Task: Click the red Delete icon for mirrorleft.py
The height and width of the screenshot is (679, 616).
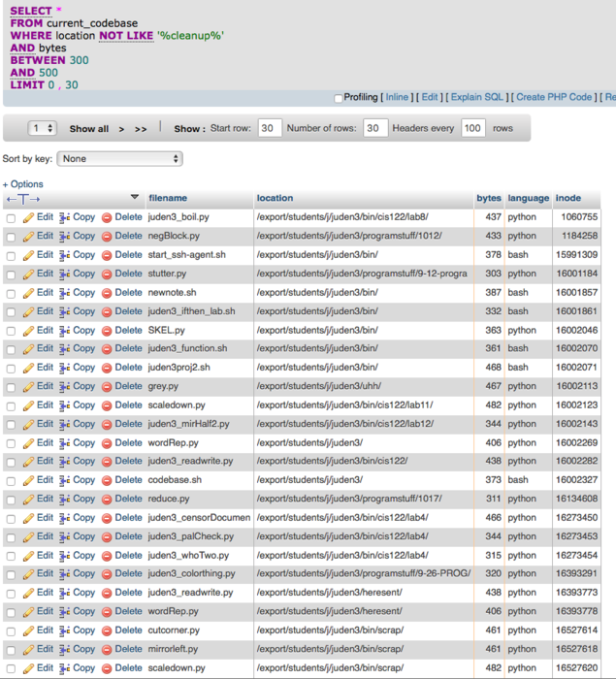Action: coord(107,649)
